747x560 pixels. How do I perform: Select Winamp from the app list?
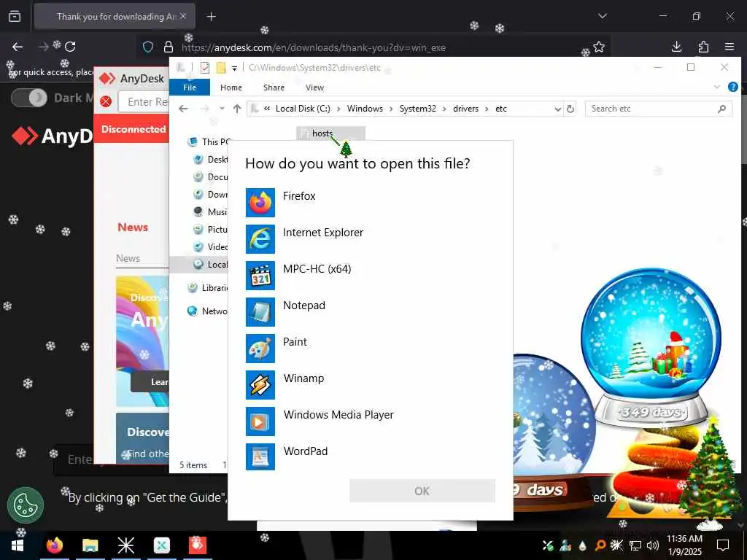tap(370, 385)
